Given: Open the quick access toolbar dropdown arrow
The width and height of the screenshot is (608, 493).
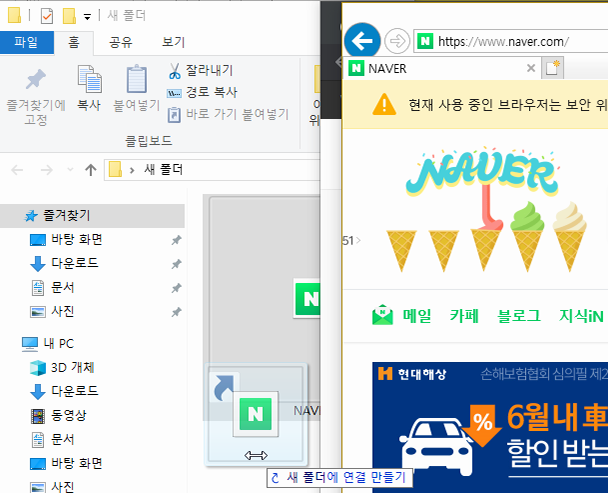Looking at the screenshot, I should pos(88,17).
